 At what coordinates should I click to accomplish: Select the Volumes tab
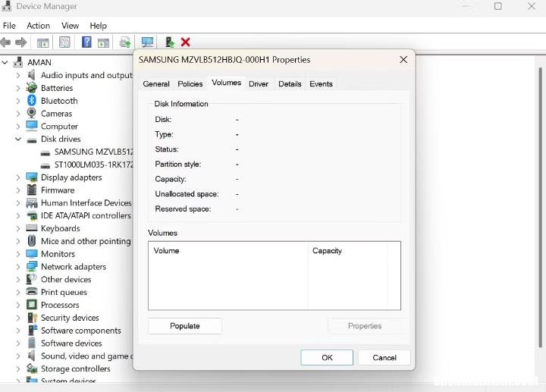226,83
